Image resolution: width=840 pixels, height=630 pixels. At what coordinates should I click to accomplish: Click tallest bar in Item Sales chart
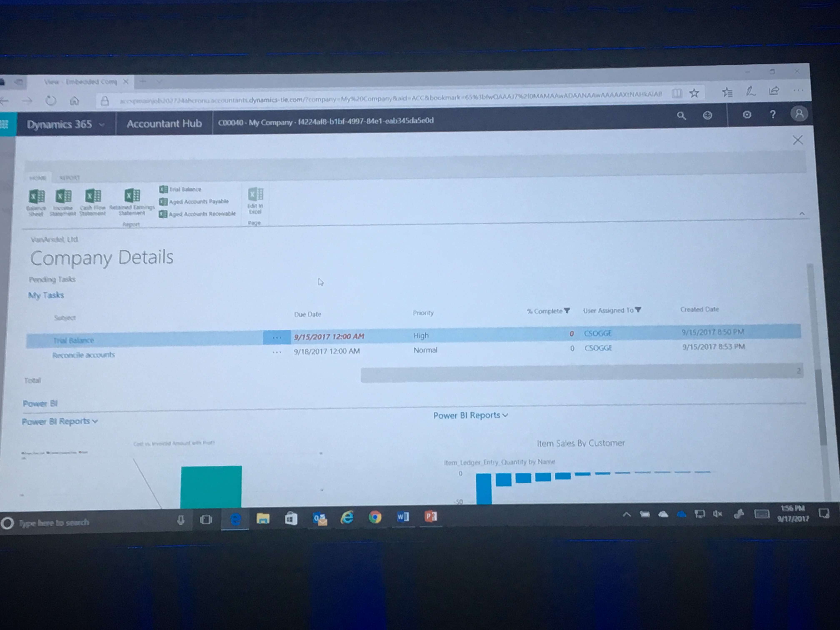[483, 489]
